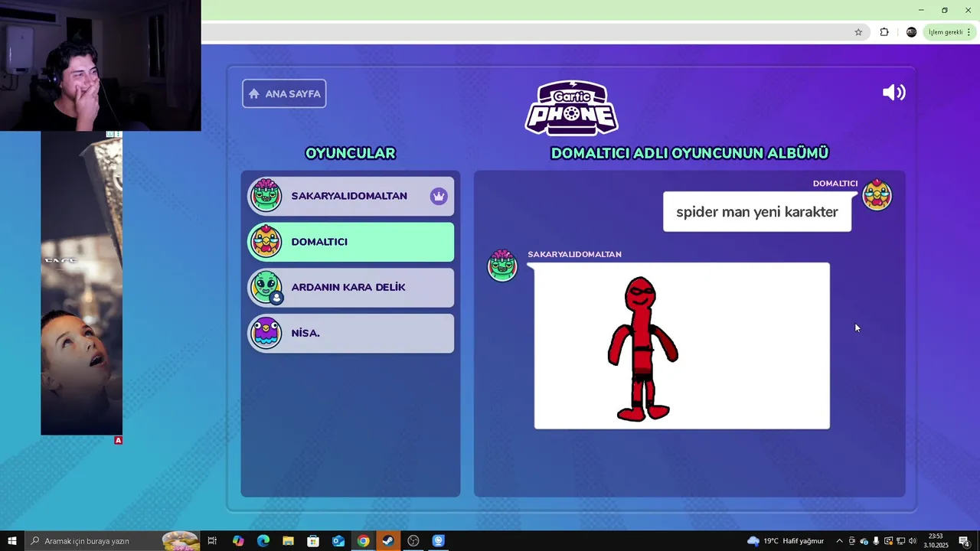Open Task View on the taskbar
This screenshot has width=980, height=551.
[x=212, y=541]
